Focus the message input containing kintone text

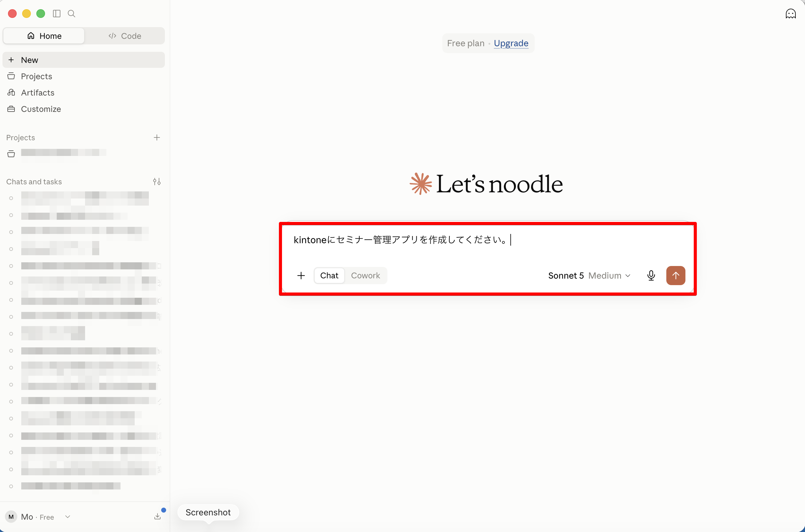click(x=488, y=240)
